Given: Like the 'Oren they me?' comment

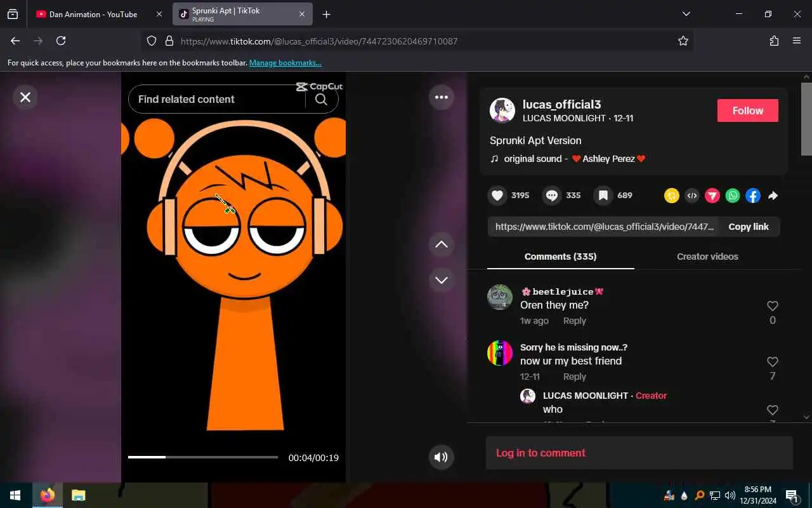Looking at the screenshot, I should [772, 306].
